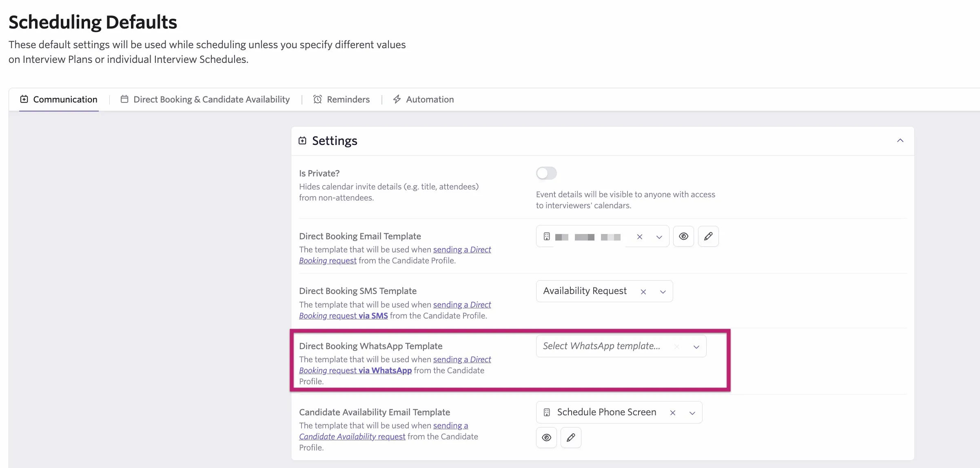980x468 pixels.
Task: Clear the Direct Booking Email Template selection
Action: pyautogui.click(x=640, y=237)
